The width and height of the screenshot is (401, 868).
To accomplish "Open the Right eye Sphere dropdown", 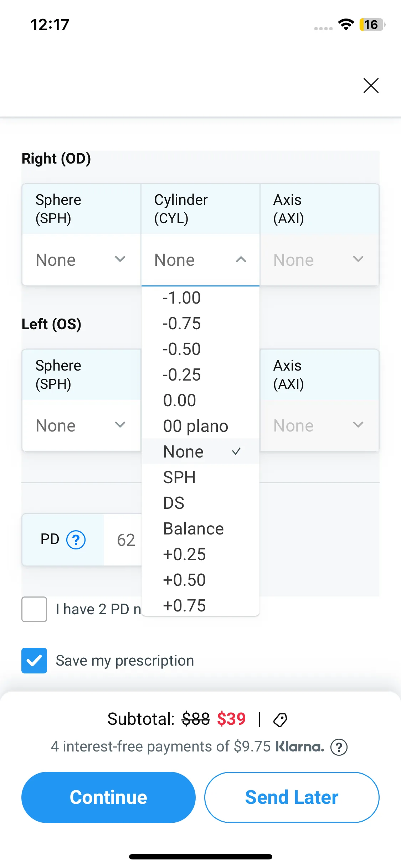I will 81,260.
